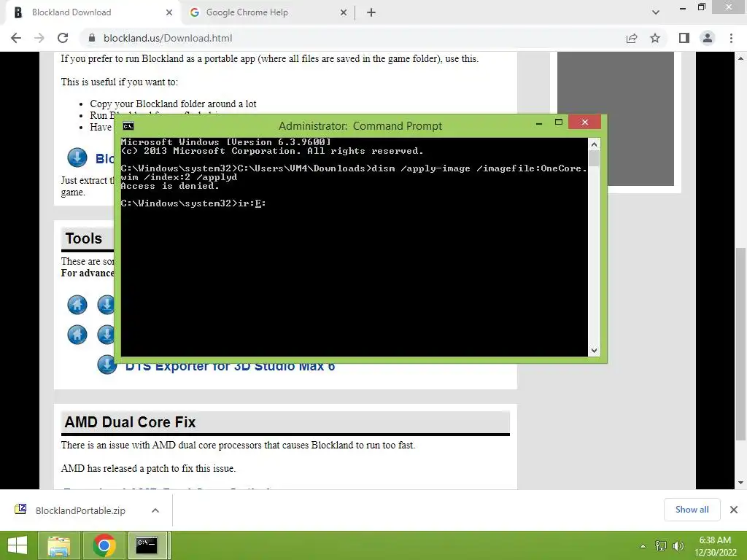The image size is (747, 560).
Task: Close the downloads bar
Action: coord(734,510)
